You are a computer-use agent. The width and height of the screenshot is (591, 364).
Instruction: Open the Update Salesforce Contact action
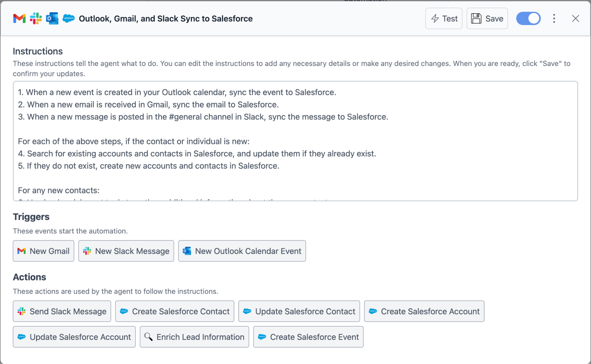[x=299, y=311]
